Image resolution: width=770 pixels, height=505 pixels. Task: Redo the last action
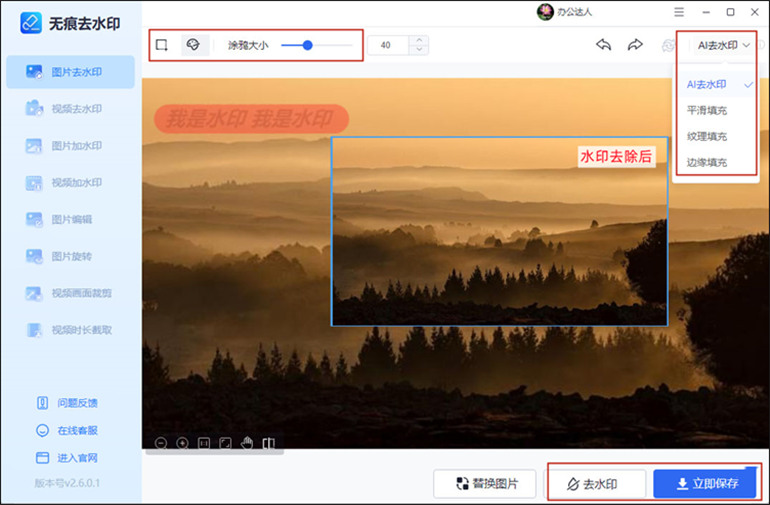coord(635,45)
